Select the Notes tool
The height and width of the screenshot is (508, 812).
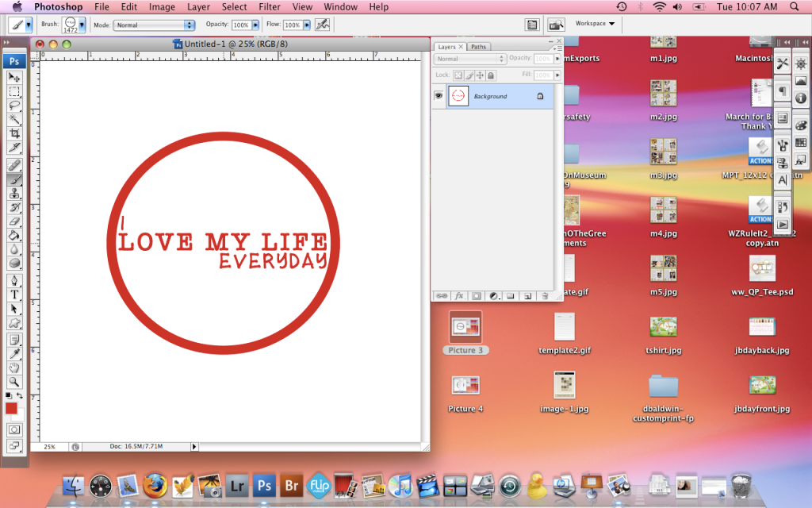pyautogui.click(x=14, y=340)
